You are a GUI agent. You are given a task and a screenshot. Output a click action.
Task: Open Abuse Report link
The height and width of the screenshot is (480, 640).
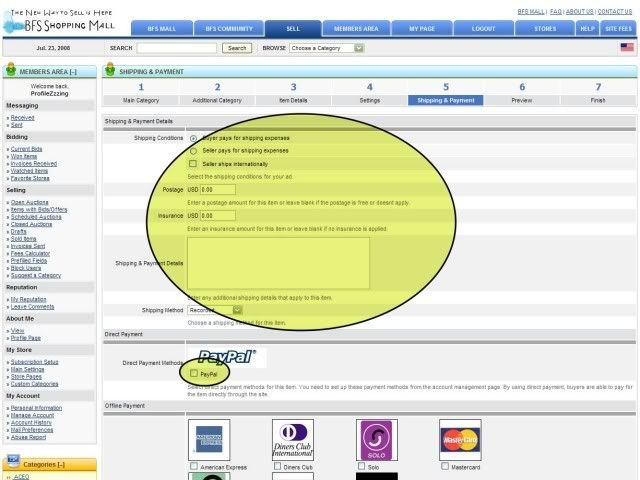click(x=29, y=437)
